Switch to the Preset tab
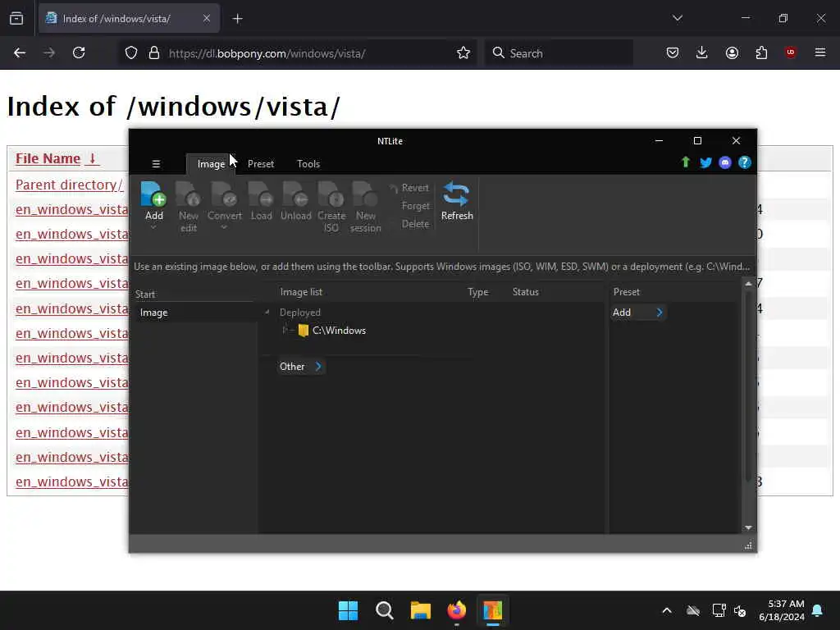The image size is (840, 630). click(261, 164)
